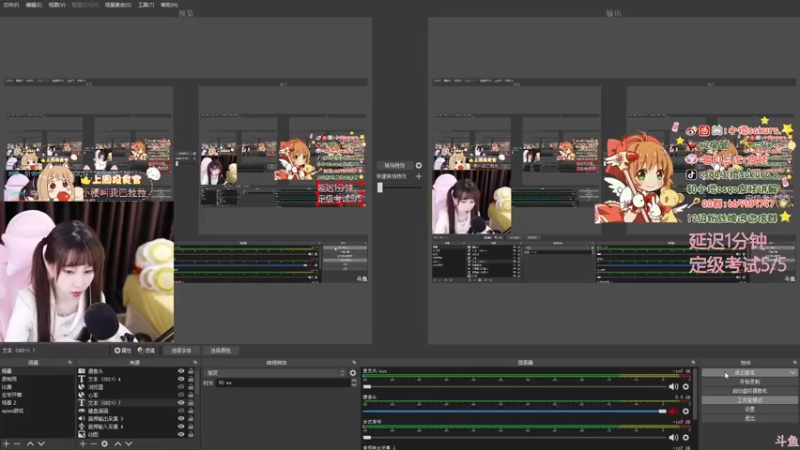Open the 场景集合(S) menu
The height and width of the screenshot is (450, 800).
pos(118,5)
